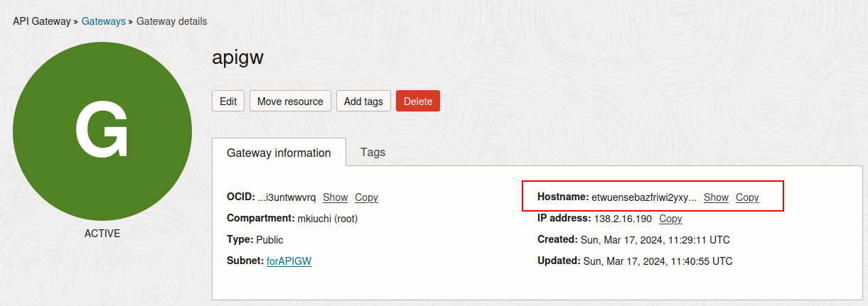Click the ACTIVE status label

point(102,234)
